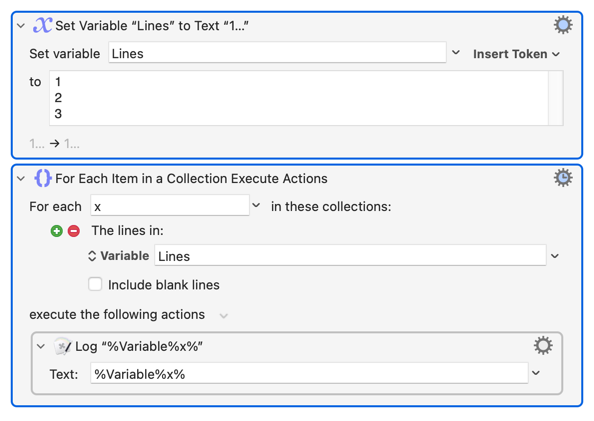Open gear menu of Set Variable action
Viewport: 594px width, 421px height.
pyautogui.click(x=563, y=25)
